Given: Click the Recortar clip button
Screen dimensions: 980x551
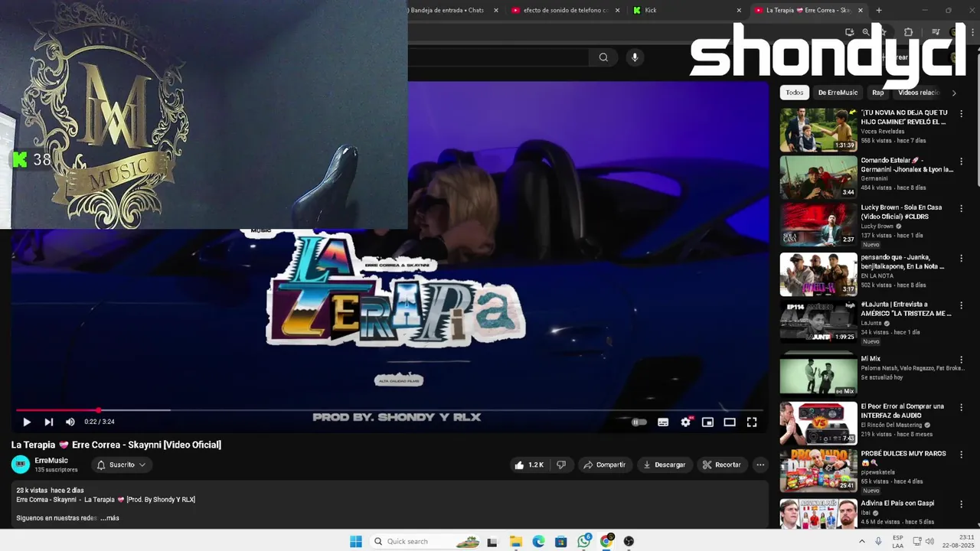Looking at the screenshot, I should tap(722, 465).
